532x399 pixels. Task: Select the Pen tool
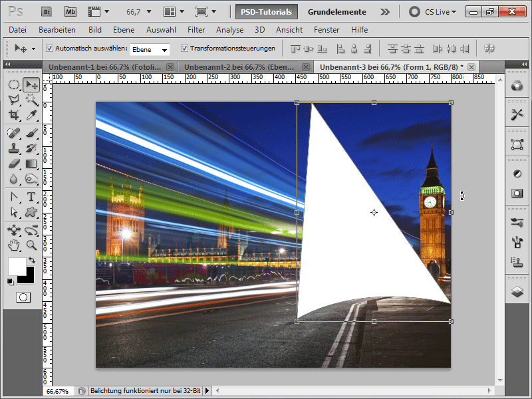point(13,197)
